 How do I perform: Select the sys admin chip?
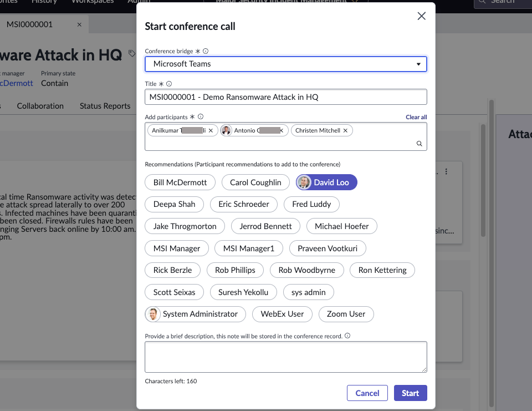[309, 292]
